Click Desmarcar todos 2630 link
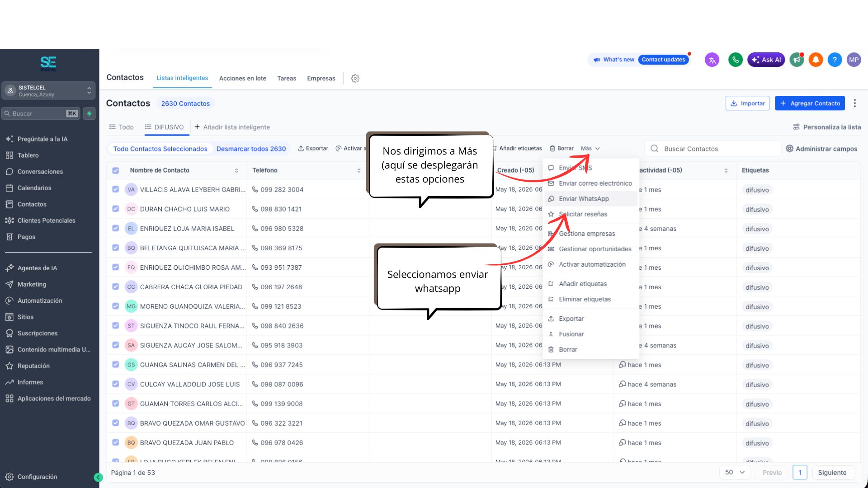868x488 pixels. 251,149
